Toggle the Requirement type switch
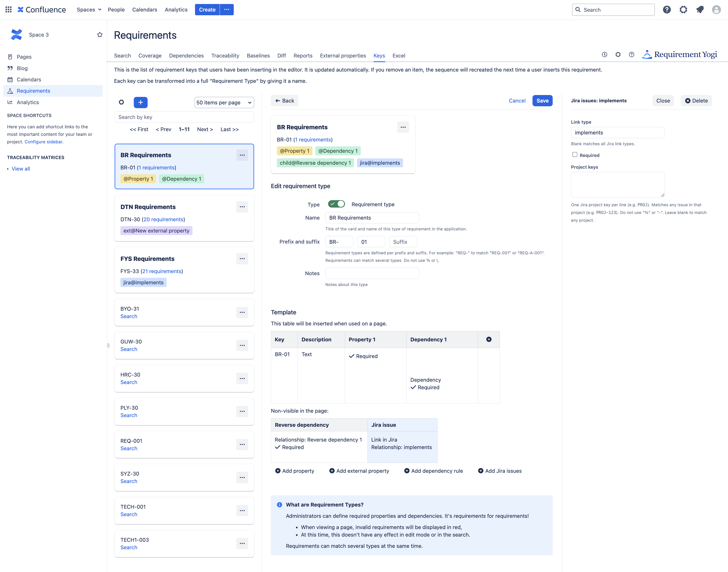728x572 pixels. 336,204
